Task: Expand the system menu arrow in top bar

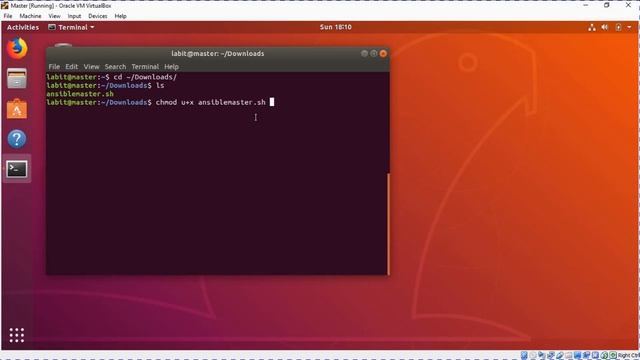Action: [x=629, y=27]
